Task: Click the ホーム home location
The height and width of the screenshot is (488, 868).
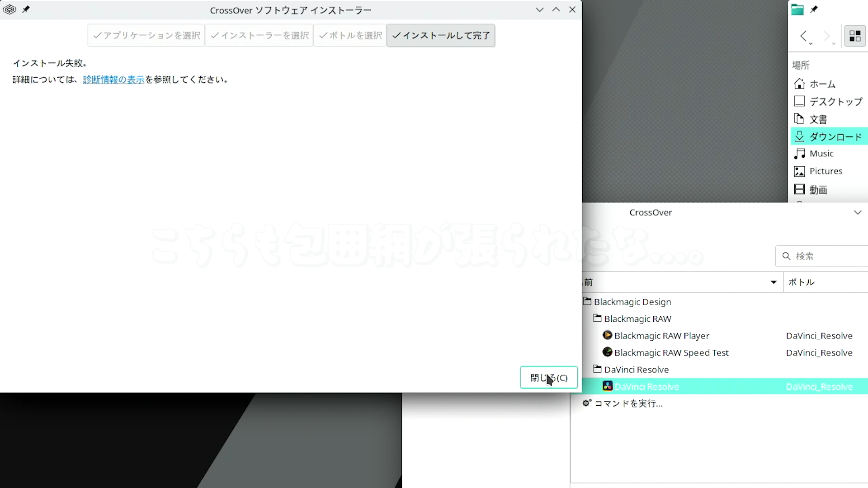Action: click(x=822, y=84)
